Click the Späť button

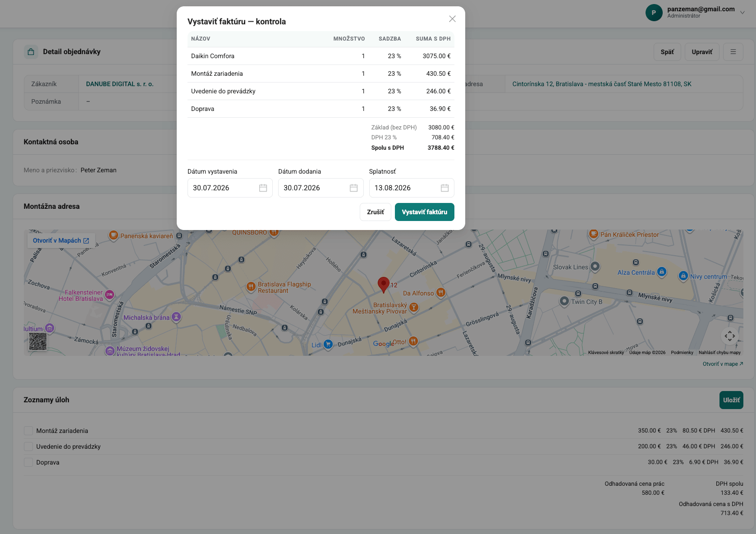pos(667,52)
